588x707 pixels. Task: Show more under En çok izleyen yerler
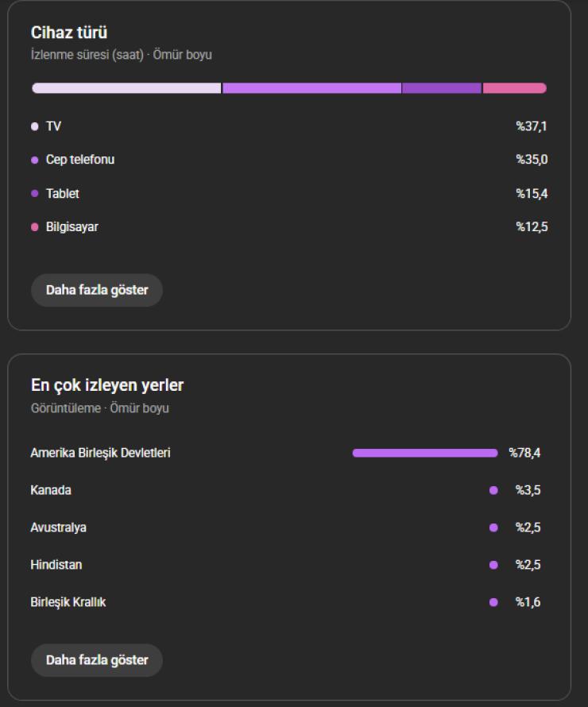[x=97, y=660]
